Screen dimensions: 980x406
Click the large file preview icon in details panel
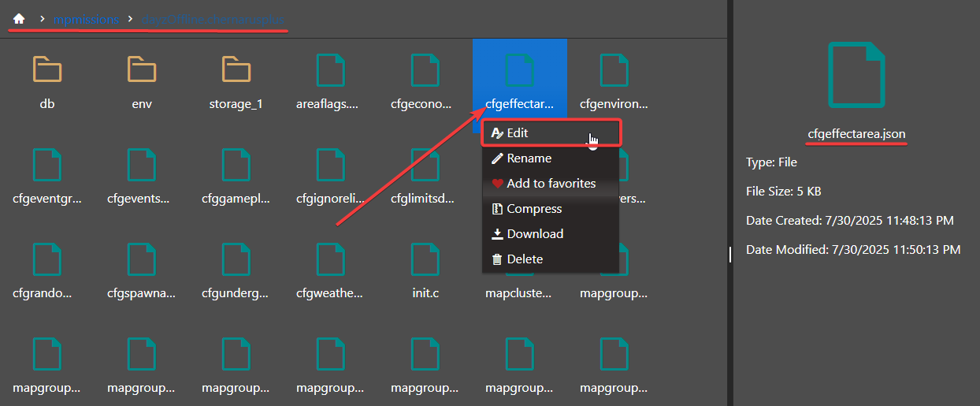(x=856, y=75)
